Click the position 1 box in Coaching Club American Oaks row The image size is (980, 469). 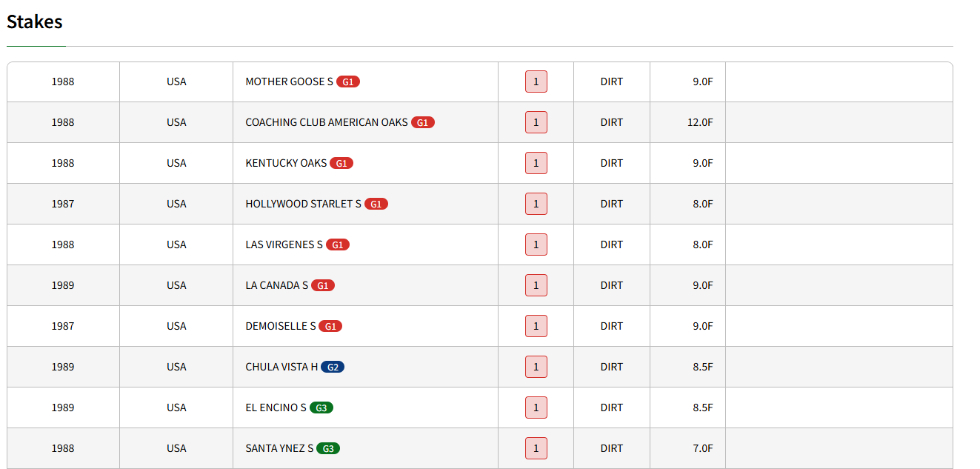(x=536, y=122)
